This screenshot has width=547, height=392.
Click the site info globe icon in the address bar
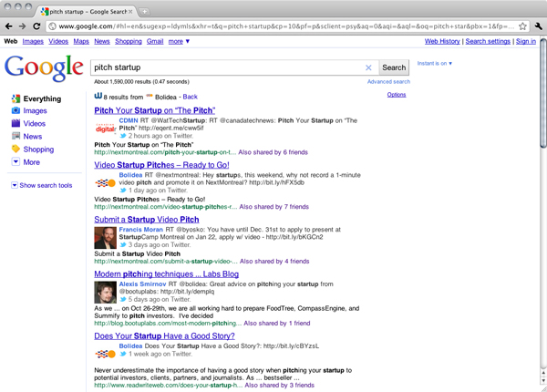[x=52, y=26]
